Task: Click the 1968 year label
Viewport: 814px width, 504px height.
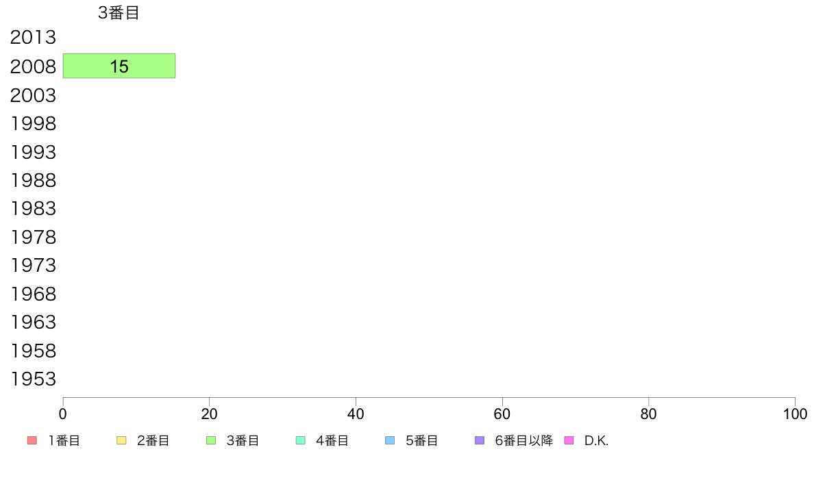Action: click(33, 294)
